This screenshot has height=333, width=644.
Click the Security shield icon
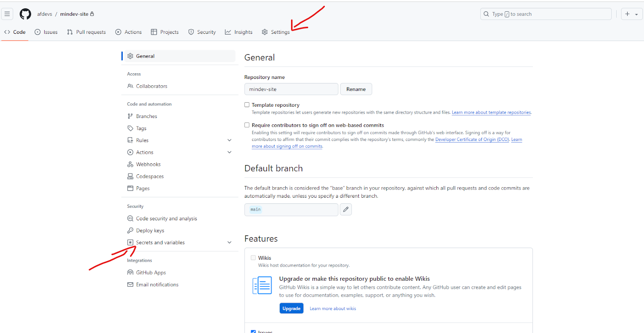(x=191, y=32)
